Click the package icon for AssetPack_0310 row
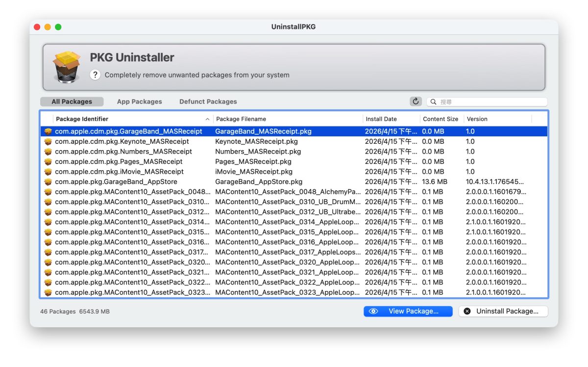The image size is (588, 367). pyautogui.click(x=48, y=202)
